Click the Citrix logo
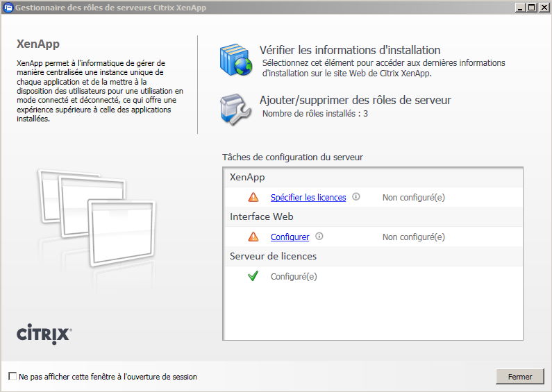This screenshot has width=552, height=392. coord(44,334)
